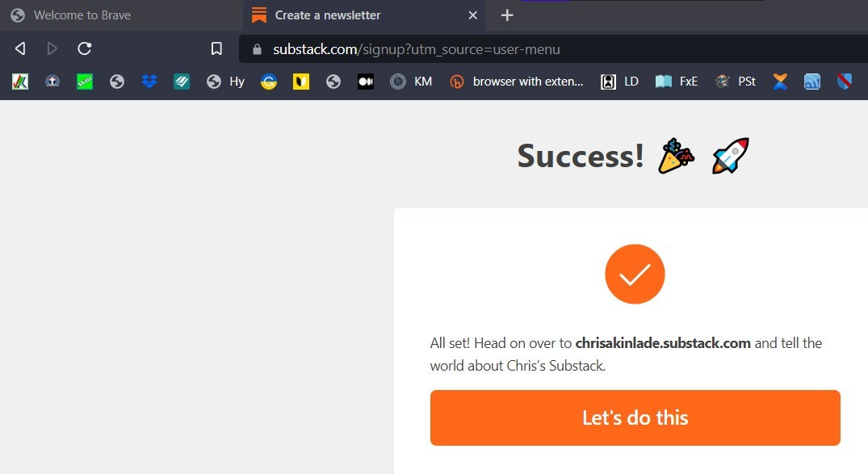Open the PSt bookmark

pos(735,82)
